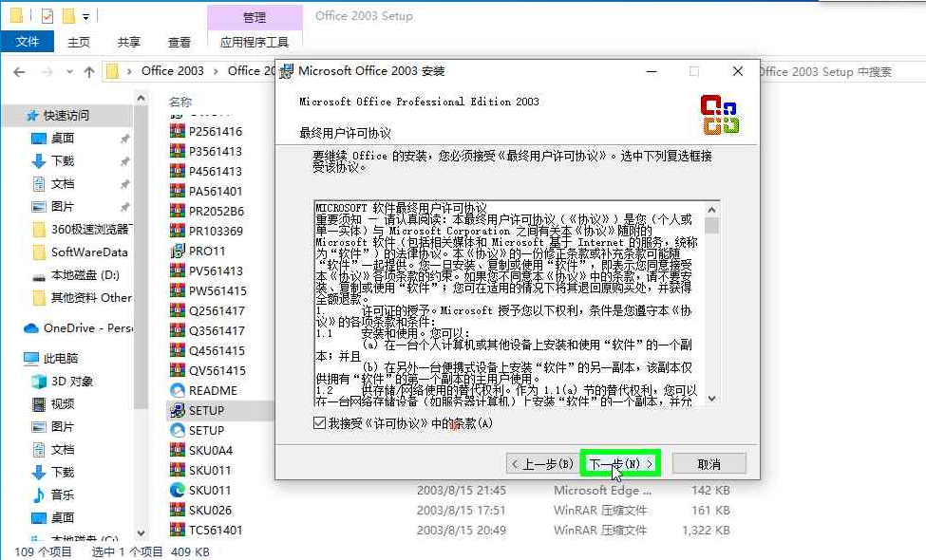The image size is (926, 560).
Task: Click license text scrollbar up arrow
Action: click(711, 210)
